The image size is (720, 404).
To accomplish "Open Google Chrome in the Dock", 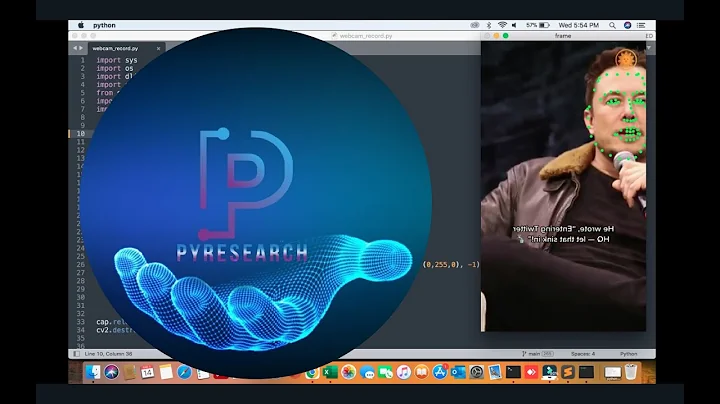I will tap(312, 373).
